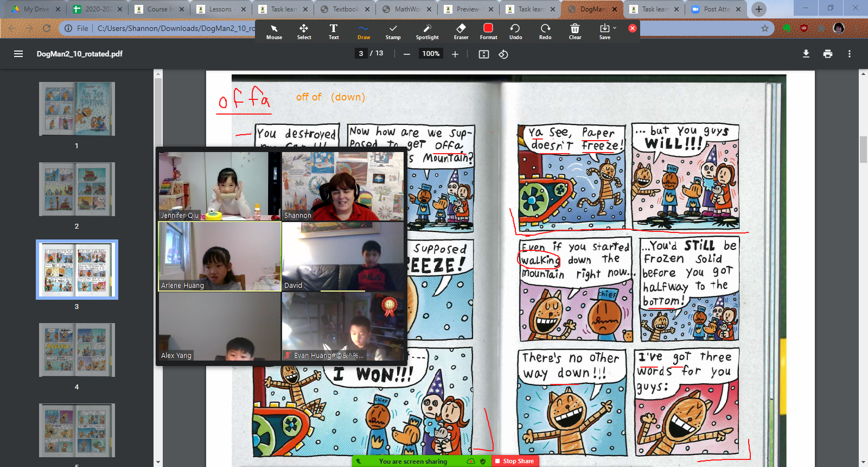Select the highlighted page 3 thumbnail
This screenshot has height=467, width=868.
coord(77,269)
